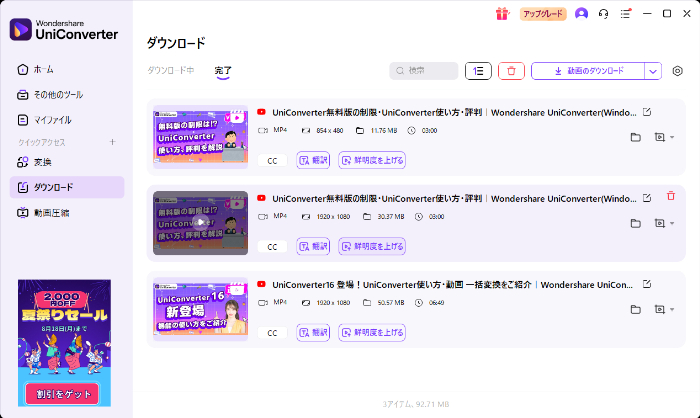Screen dimensions: 700x418
Task: Edit title of 11.76 MB video
Action: [647, 112]
